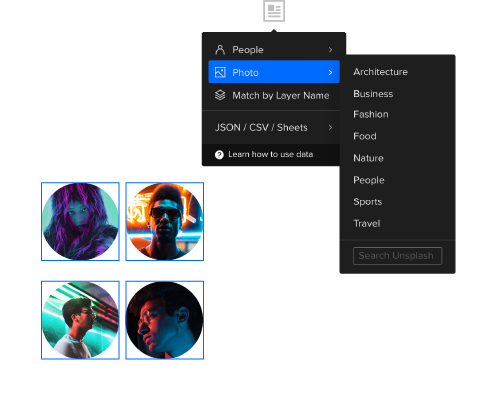501x400 pixels.
Task: Click the picture icon beside Photo
Action: pos(220,72)
